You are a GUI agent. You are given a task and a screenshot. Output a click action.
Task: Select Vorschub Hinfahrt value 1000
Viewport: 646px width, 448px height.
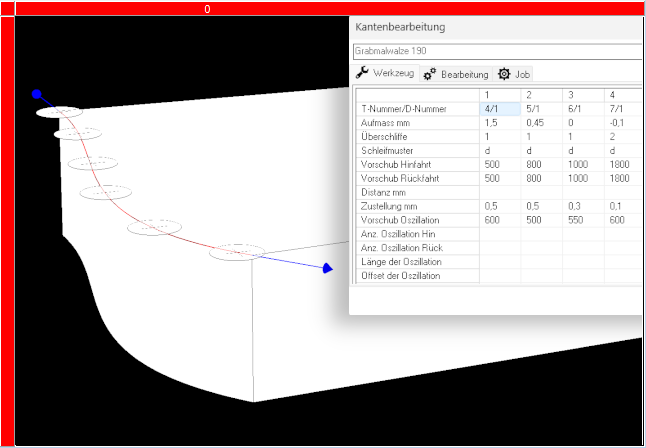(583, 164)
